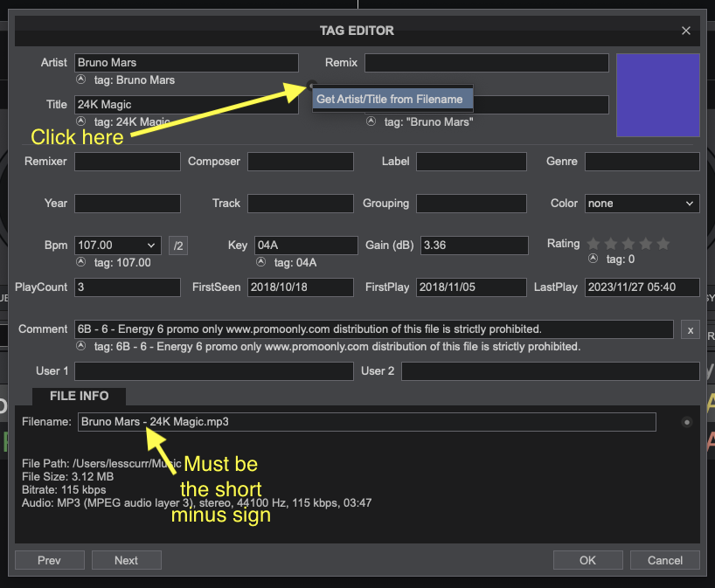Focus the Filename field
The image size is (715, 588).
pyautogui.click(x=367, y=422)
